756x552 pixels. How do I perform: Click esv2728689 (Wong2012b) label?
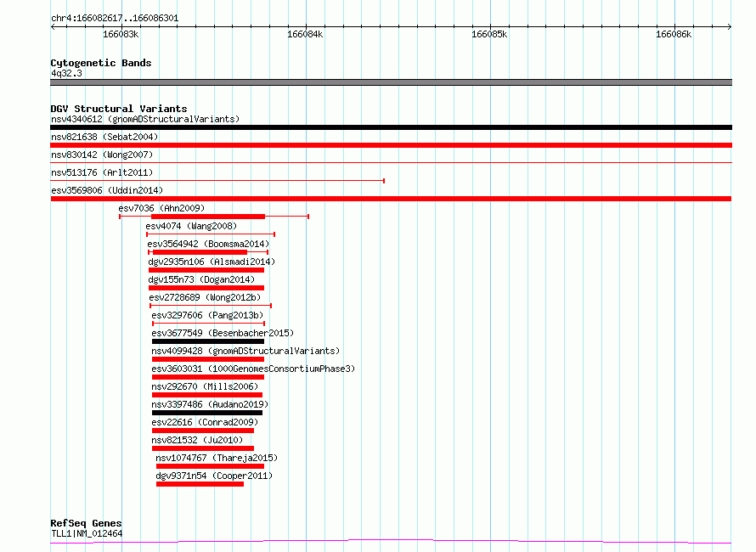tap(205, 297)
